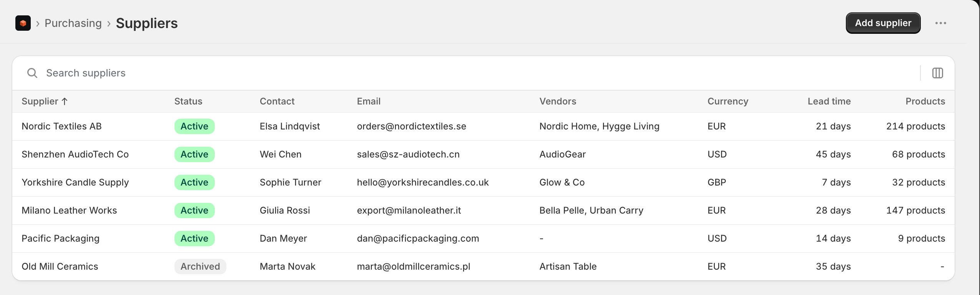Image resolution: width=980 pixels, height=295 pixels.
Task: Click 9 products cell
Action: point(922,239)
